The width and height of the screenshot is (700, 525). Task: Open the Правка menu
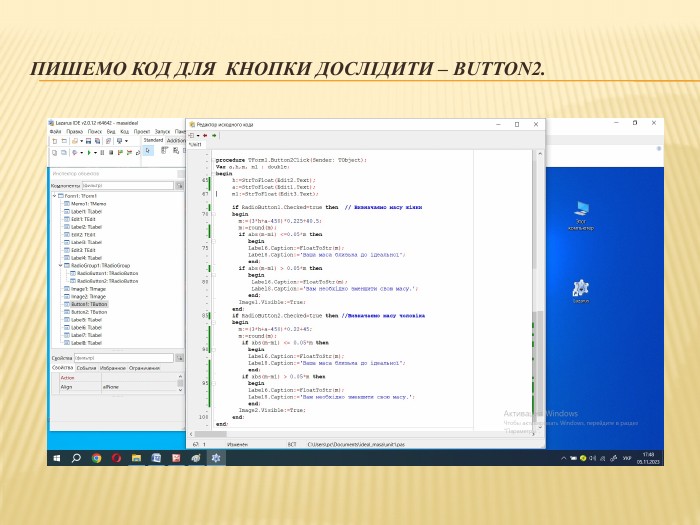(75, 132)
